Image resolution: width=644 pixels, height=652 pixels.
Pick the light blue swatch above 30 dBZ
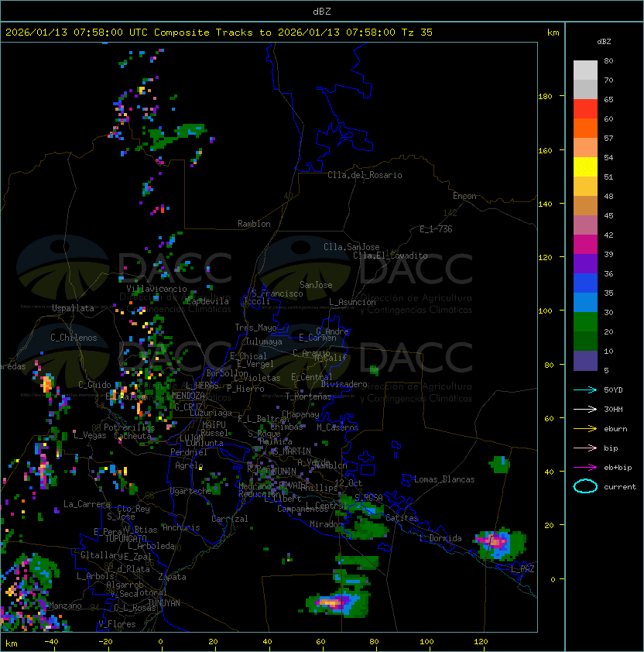[x=585, y=302]
